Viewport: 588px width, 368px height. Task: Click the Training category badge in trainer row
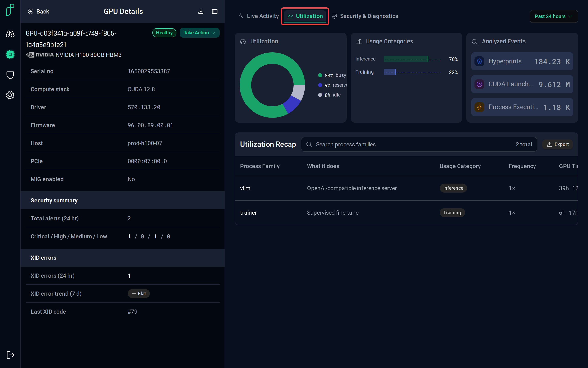tap(452, 213)
